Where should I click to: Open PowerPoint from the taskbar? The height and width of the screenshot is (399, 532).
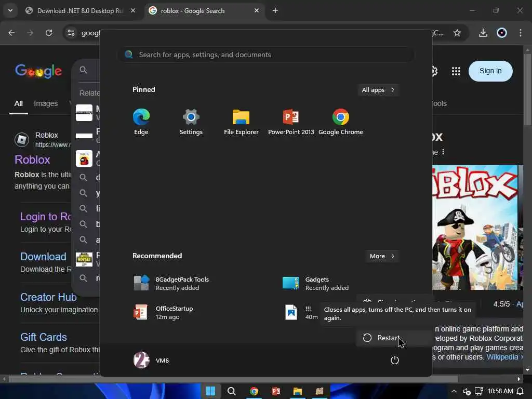click(275, 391)
